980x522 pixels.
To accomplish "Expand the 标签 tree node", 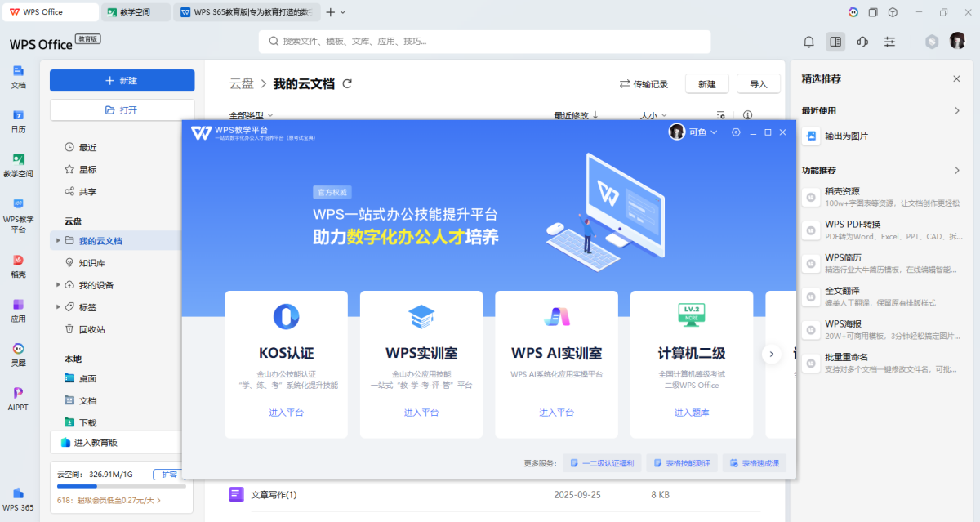I will click(x=58, y=306).
